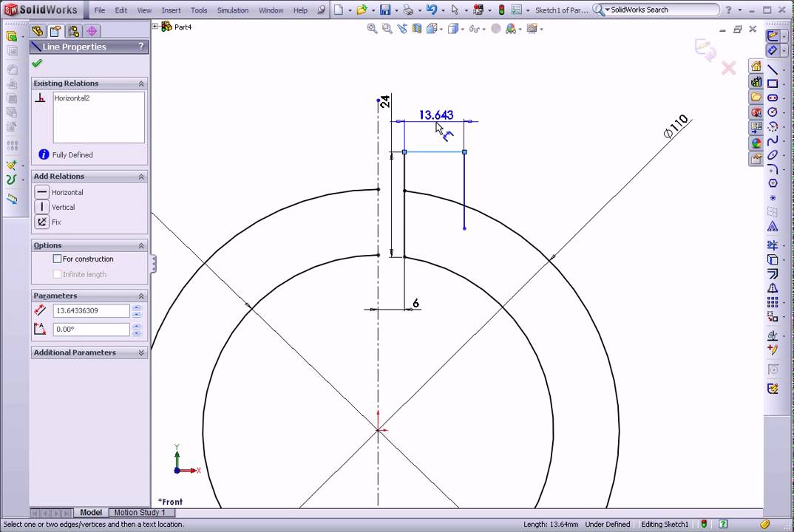The height and width of the screenshot is (532, 794).
Task: Open the SolidWorks Search type dropdown
Action: pos(608,10)
